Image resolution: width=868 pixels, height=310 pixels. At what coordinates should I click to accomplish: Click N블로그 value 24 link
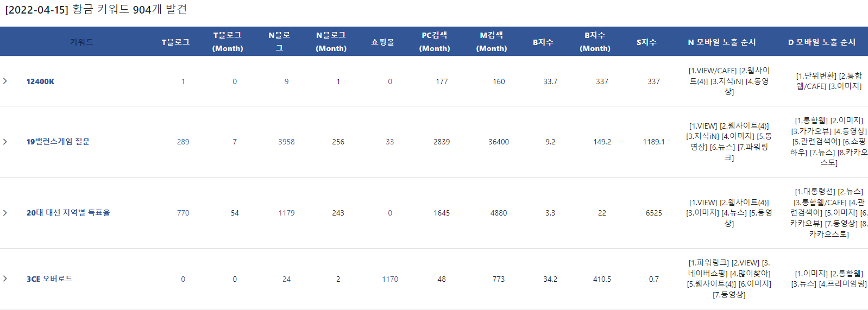click(286, 279)
